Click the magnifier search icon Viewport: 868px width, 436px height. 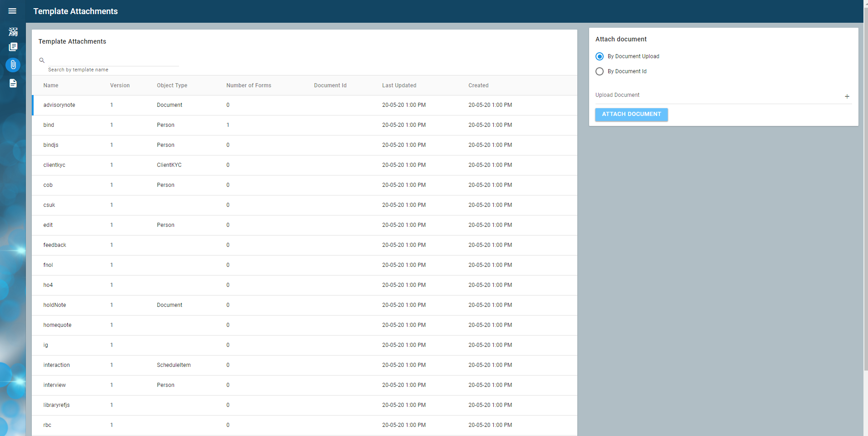click(x=42, y=60)
